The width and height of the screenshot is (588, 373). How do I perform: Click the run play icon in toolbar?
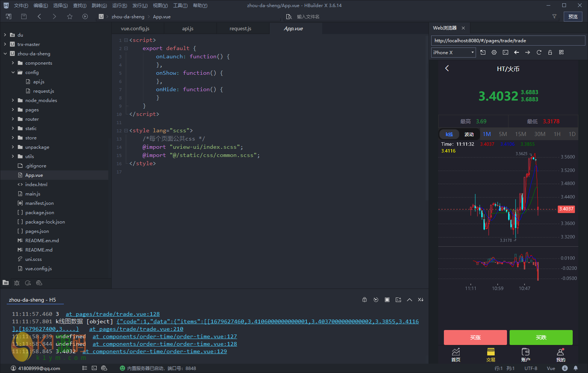pyautogui.click(x=85, y=16)
